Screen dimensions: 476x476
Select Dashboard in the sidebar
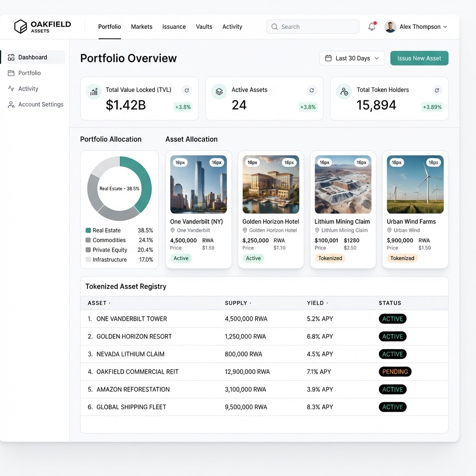(x=33, y=57)
